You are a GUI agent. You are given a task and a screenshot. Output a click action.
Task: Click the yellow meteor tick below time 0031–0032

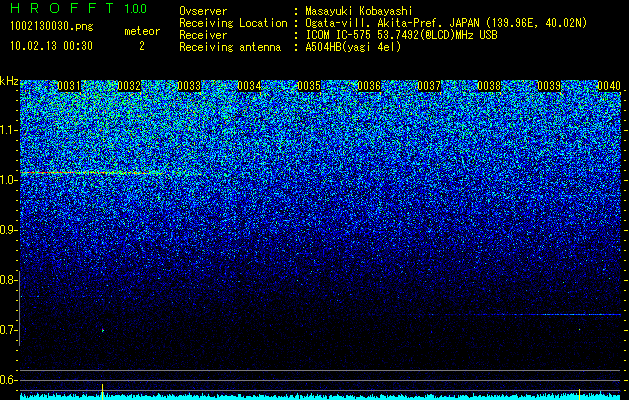point(103,391)
